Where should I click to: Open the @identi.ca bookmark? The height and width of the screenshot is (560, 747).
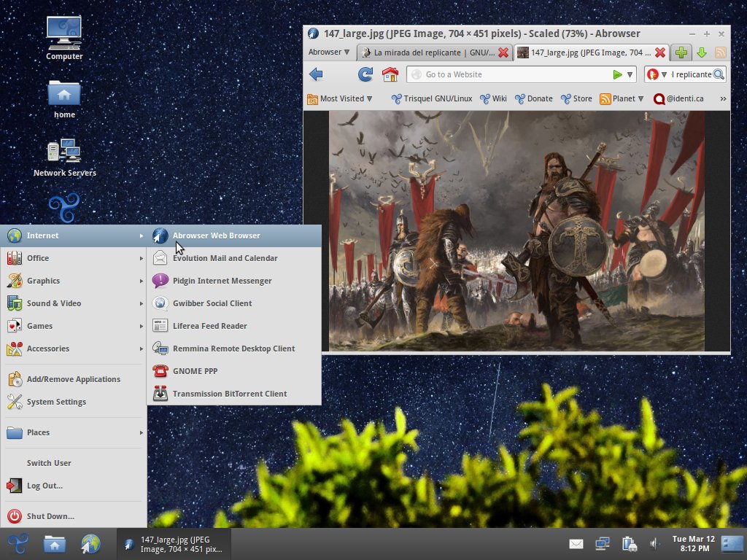pyautogui.click(x=678, y=98)
